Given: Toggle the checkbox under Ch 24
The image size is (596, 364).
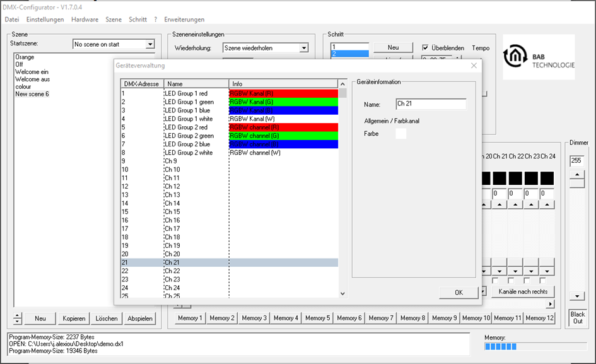Looking at the screenshot, I should click(543, 281).
